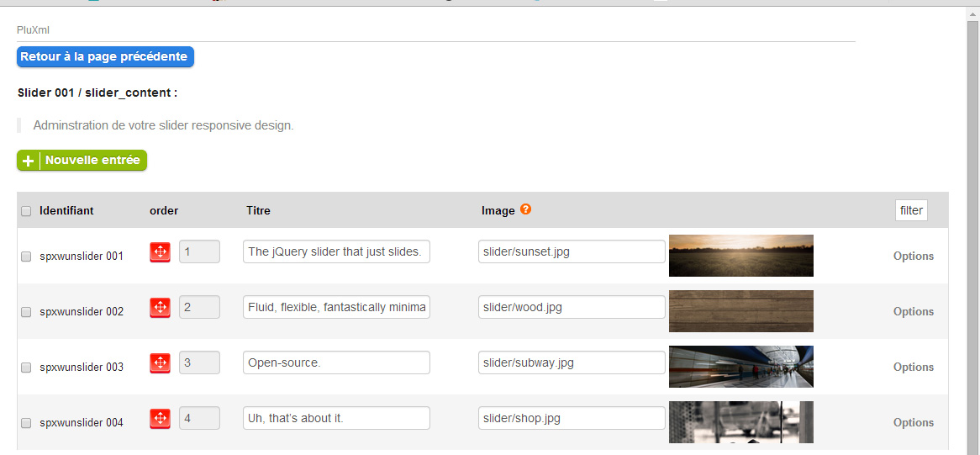The image size is (980, 455).
Task: Click the red move icon in row 002
Action: (160, 308)
